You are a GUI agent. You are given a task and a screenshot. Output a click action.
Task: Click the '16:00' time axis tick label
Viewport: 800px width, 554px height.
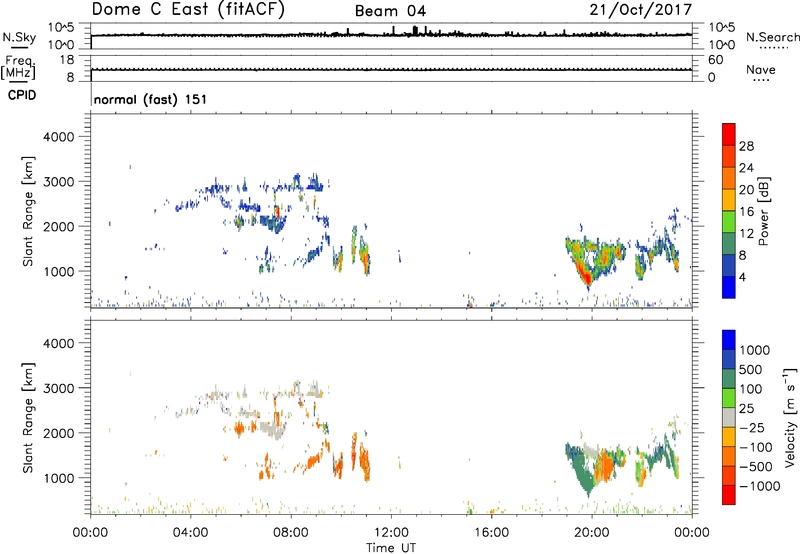[x=491, y=533]
